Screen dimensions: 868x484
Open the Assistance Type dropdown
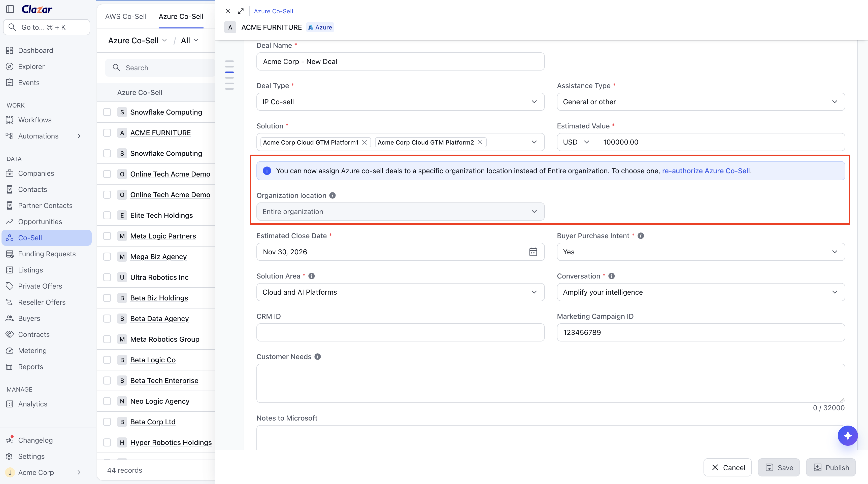click(700, 102)
